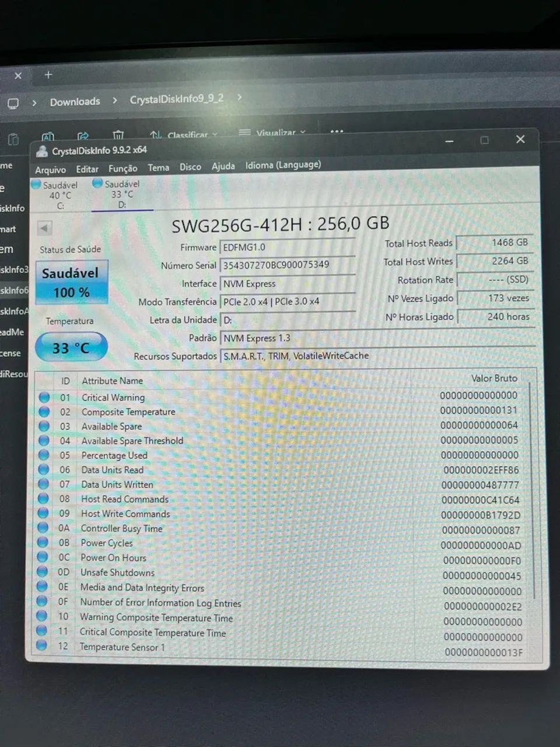This screenshot has width=560, height=747.
Task: Click the raw value 0000000000013F
Action: coord(484,652)
